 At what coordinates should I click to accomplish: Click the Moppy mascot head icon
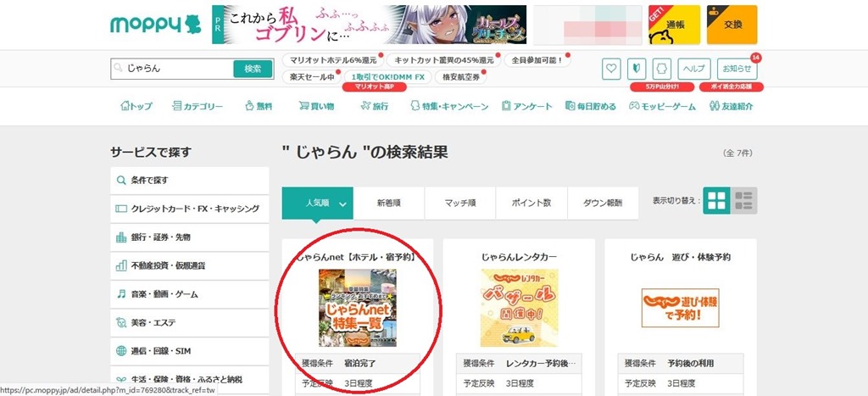[x=662, y=69]
